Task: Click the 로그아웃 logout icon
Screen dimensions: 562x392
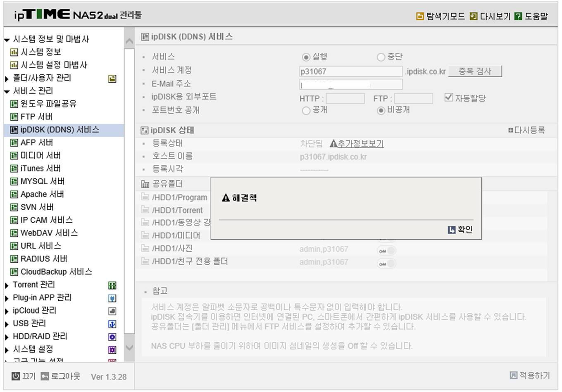Action: click(x=45, y=376)
